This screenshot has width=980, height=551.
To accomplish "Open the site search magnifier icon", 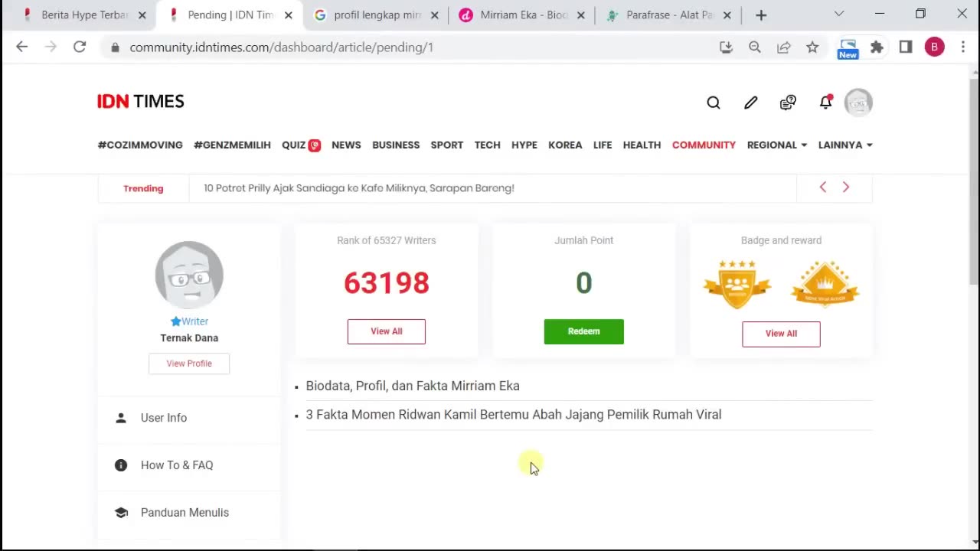I will coord(714,103).
